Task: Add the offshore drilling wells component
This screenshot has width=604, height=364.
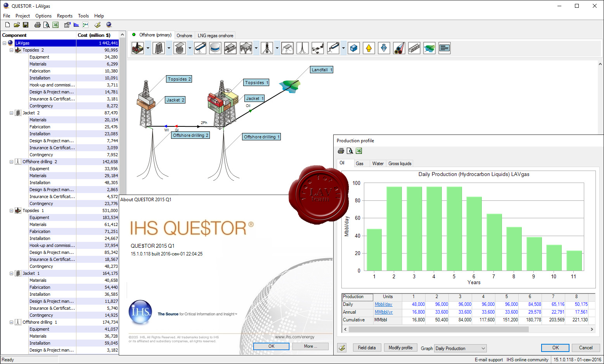Action: (303, 48)
